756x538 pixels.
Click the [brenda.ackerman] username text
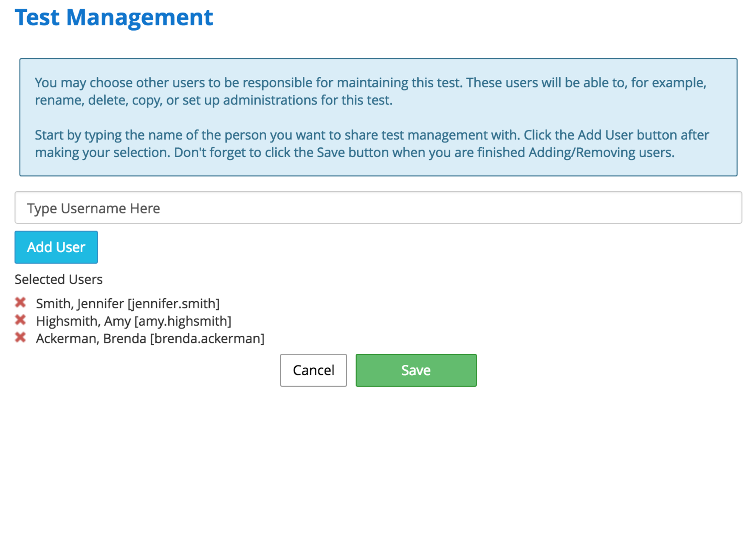(x=207, y=338)
